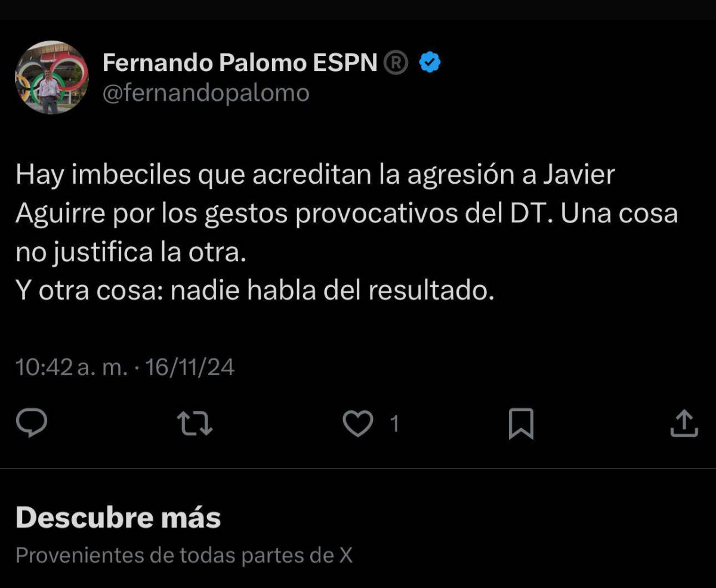Open the share options icon
The height and width of the screenshot is (588, 716).
tap(684, 424)
